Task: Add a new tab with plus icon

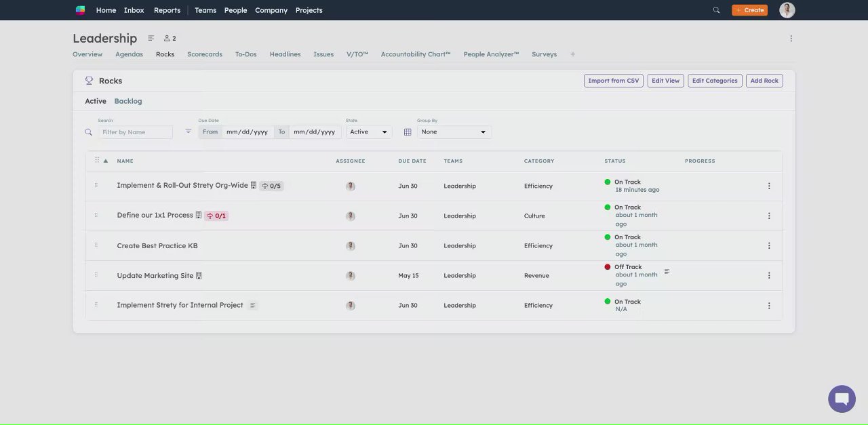Action: 572,54
